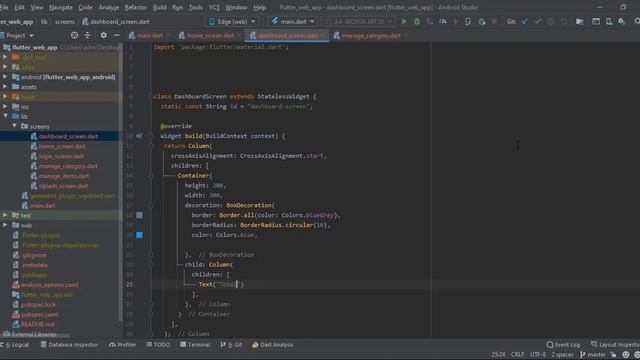Screen dimensions: 640x360
Task: Click the UTF-8 encoding in status bar
Action: coord(538,355)
